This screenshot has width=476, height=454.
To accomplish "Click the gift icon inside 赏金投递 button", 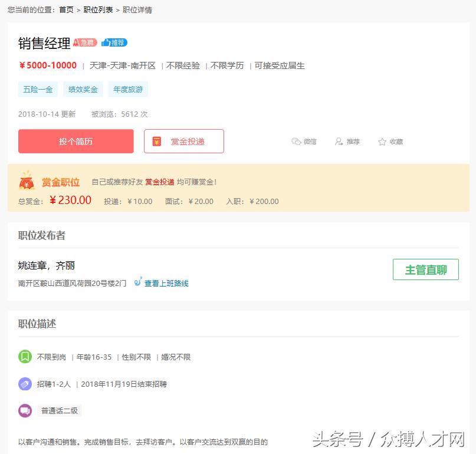I will pyautogui.click(x=156, y=141).
